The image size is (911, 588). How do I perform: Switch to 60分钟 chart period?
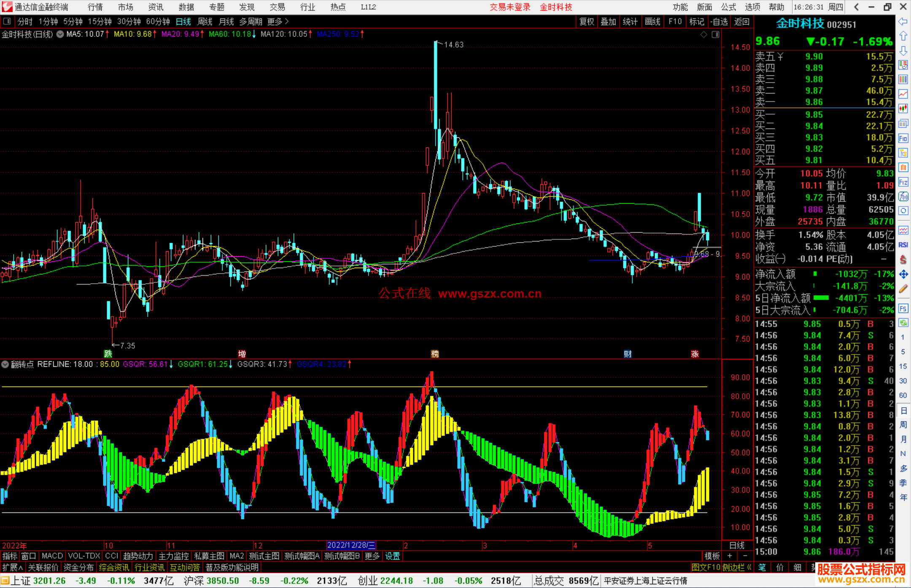[x=158, y=21]
